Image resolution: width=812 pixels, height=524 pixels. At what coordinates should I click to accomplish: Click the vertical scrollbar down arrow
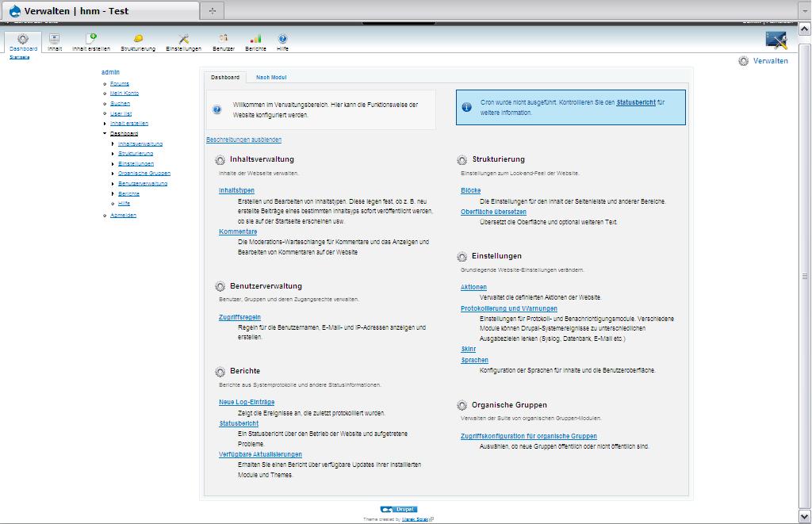click(805, 517)
